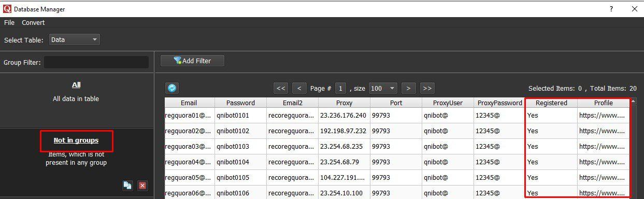Click the Email2 column header
This screenshot has width=644, height=199.
[292, 103]
